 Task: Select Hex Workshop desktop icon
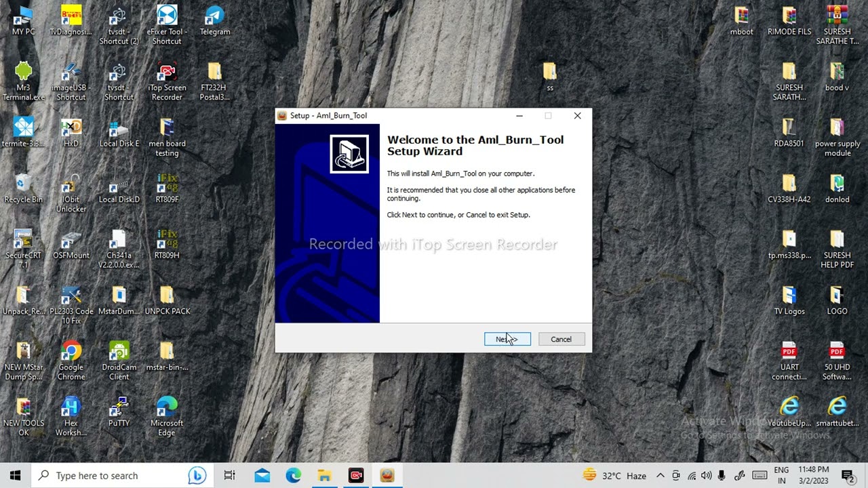tap(71, 416)
